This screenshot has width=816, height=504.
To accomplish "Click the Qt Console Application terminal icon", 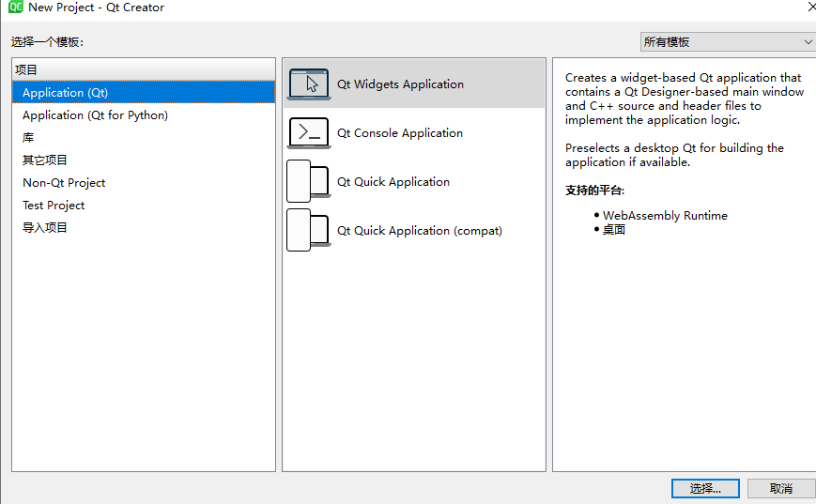I will pyautogui.click(x=309, y=132).
